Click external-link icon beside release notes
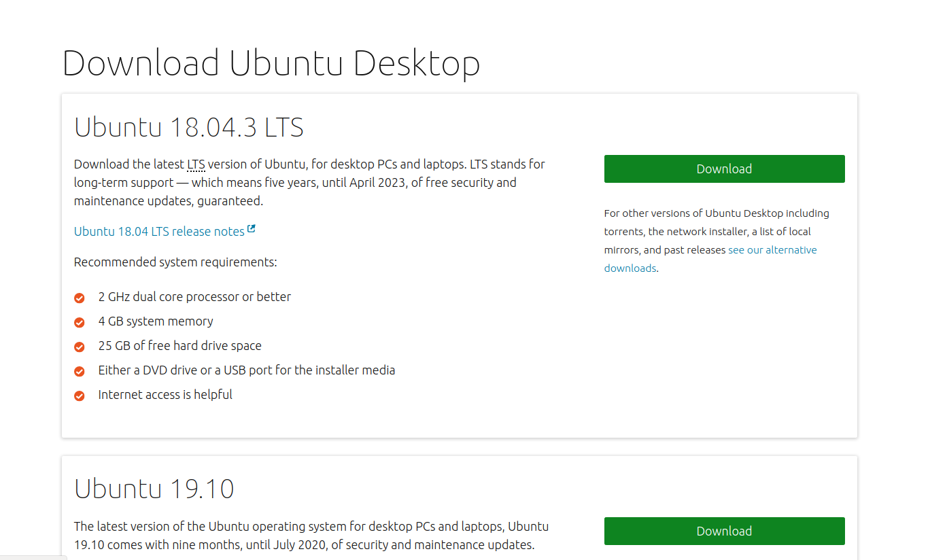Viewport: 947px width, 560px height. coord(252,229)
